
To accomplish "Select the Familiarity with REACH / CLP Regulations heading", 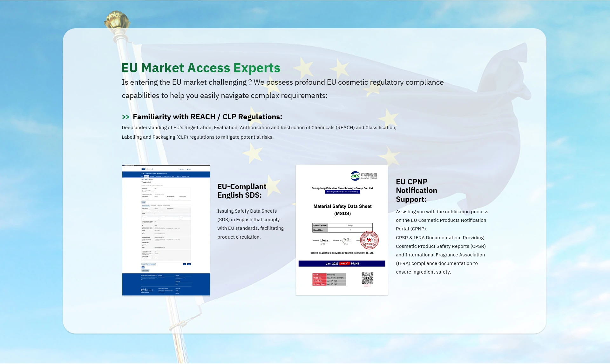I will coord(207,117).
